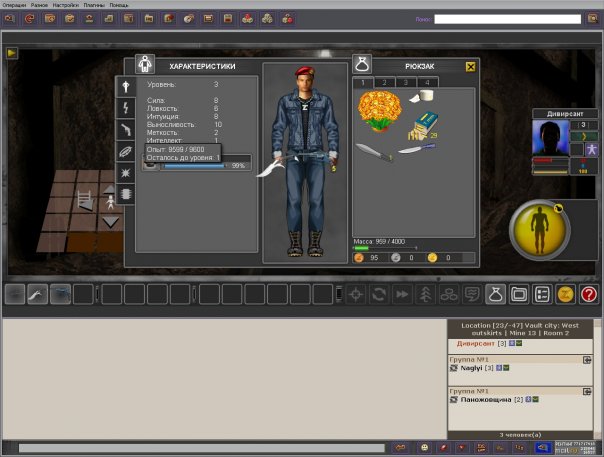This screenshot has width=604, height=457.
Task: Select the pistol skills category icon
Action: tap(126, 129)
